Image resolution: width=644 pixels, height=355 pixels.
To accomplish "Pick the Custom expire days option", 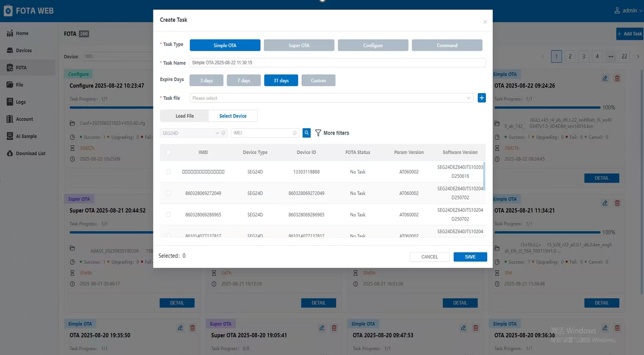I will 318,80.
